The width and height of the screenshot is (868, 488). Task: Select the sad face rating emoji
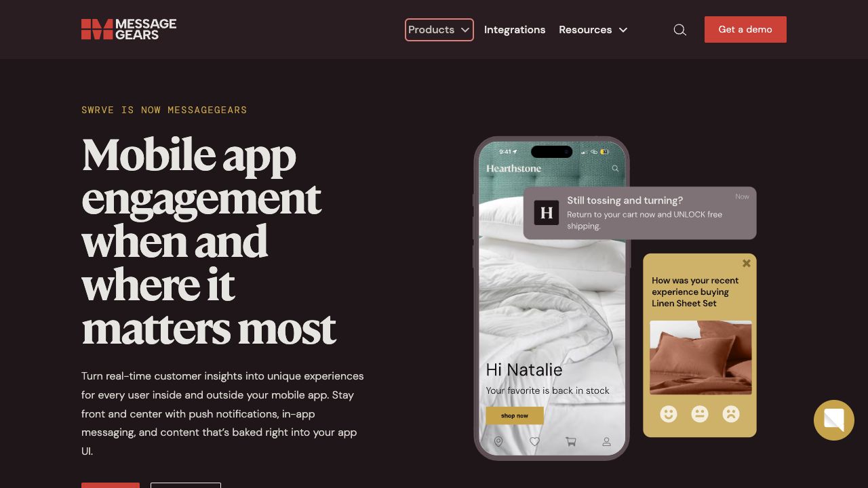pos(731,413)
